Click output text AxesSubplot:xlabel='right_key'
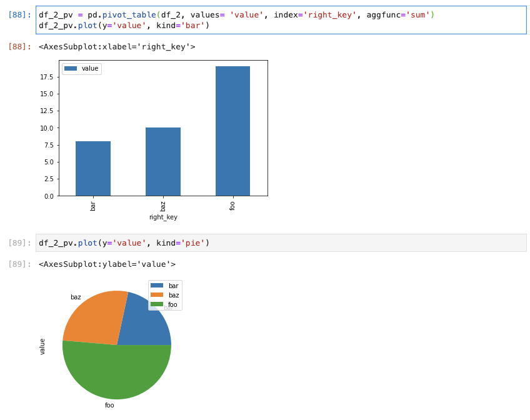 (117, 47)
